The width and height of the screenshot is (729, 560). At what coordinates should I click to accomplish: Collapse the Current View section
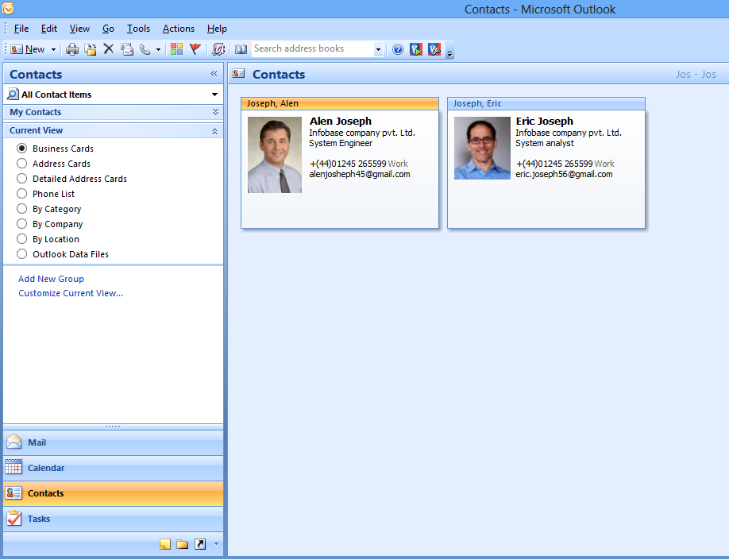[x=214, y=131]
